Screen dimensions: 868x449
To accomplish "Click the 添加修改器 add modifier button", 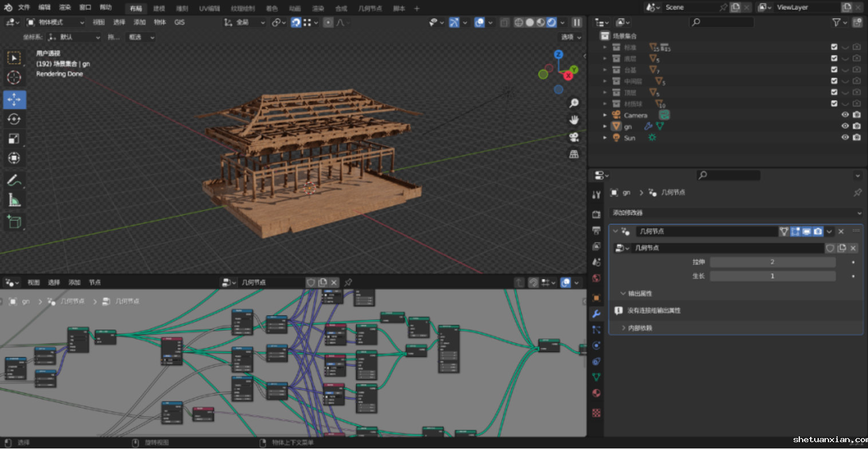I will (x=735, y=213).
